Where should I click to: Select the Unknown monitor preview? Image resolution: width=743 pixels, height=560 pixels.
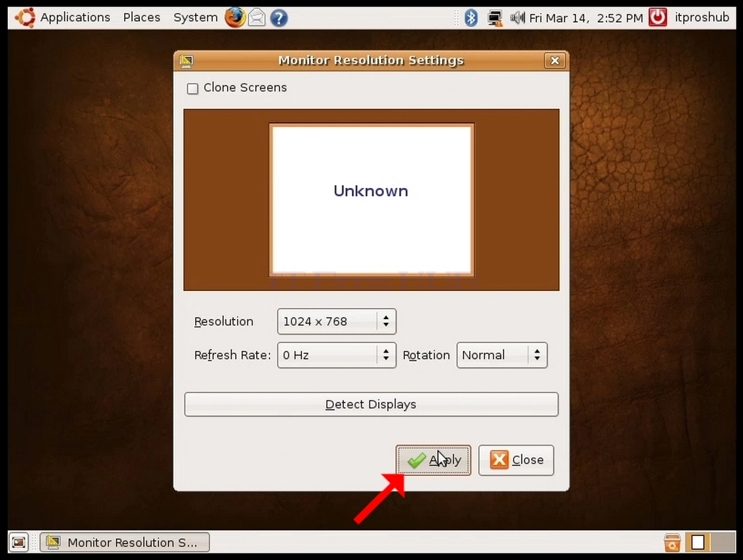tap(371, 199)
